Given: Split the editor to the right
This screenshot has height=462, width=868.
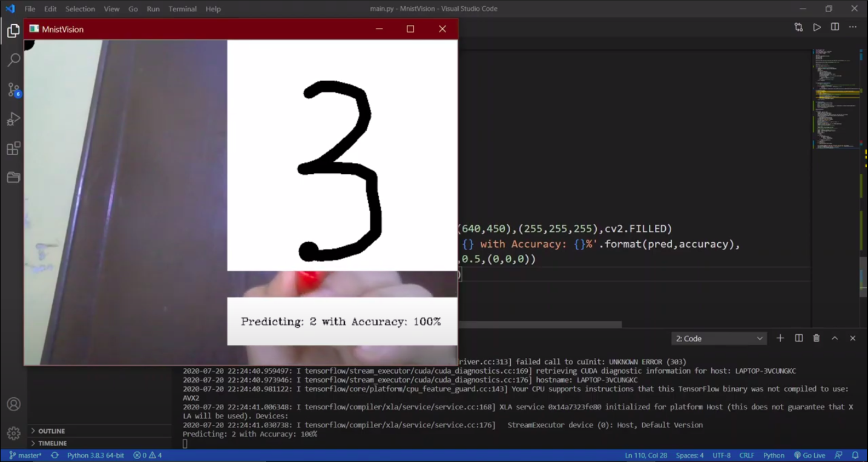Looking at the screenshot, I should (x=835, y=27).
